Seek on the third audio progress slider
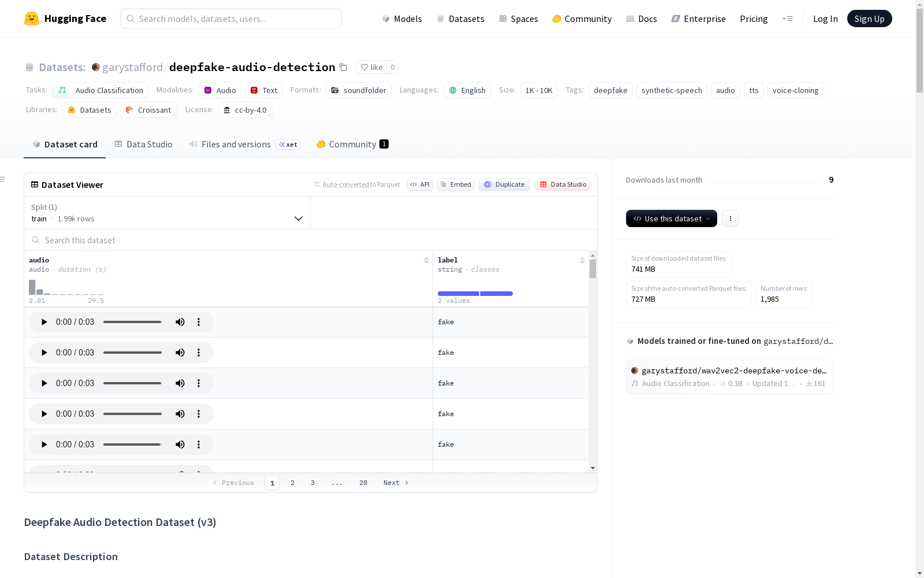Viewport: 924px width, 578px height. click(x=132, y=383)
